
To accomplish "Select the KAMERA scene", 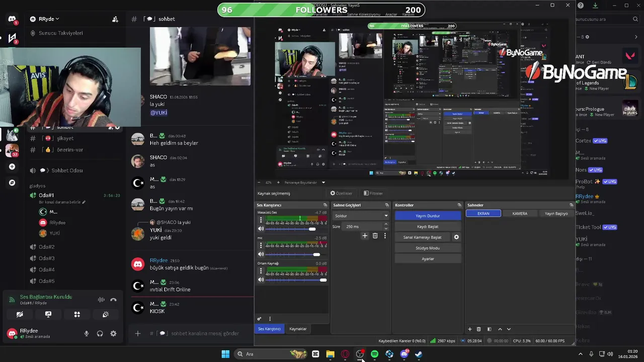I will pos(520,214).
